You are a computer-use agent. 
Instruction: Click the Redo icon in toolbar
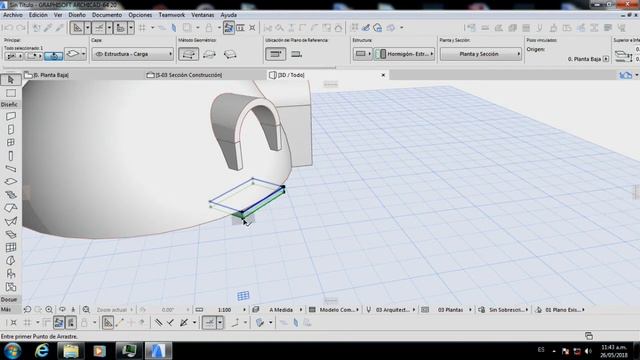pyautogui.click(x=20, y=28)
